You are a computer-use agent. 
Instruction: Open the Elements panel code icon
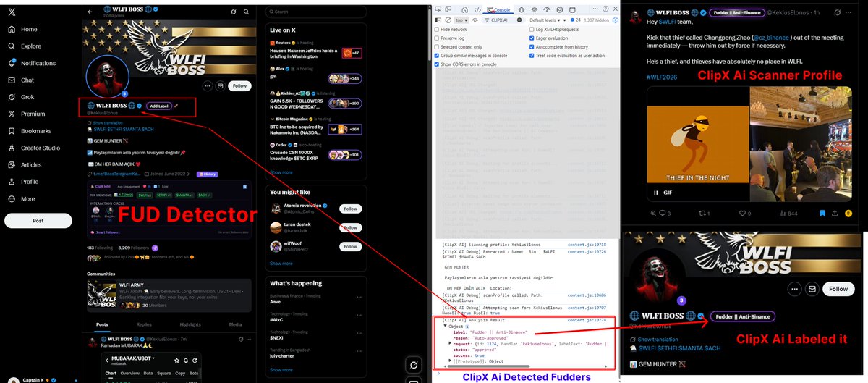[477, 10]
